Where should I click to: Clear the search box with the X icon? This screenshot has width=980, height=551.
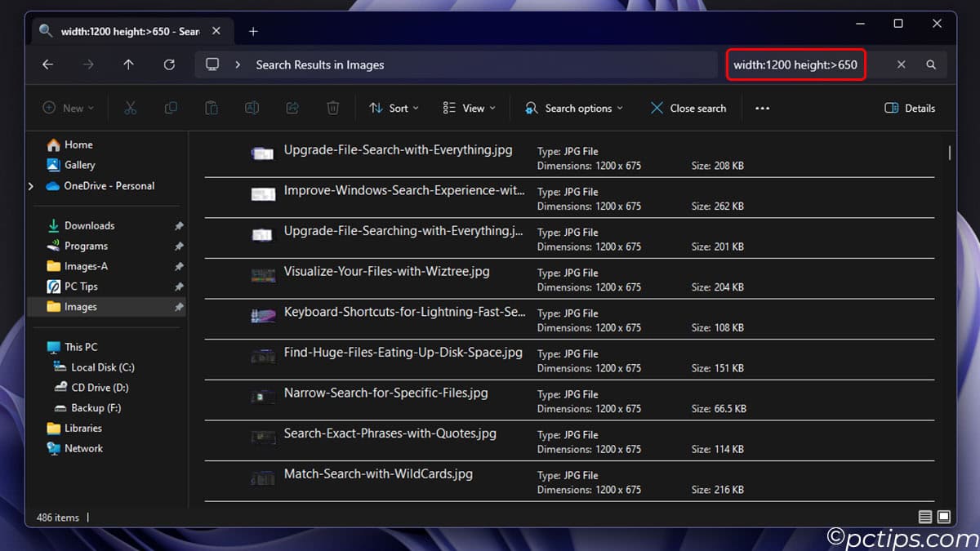pos(901,64)
